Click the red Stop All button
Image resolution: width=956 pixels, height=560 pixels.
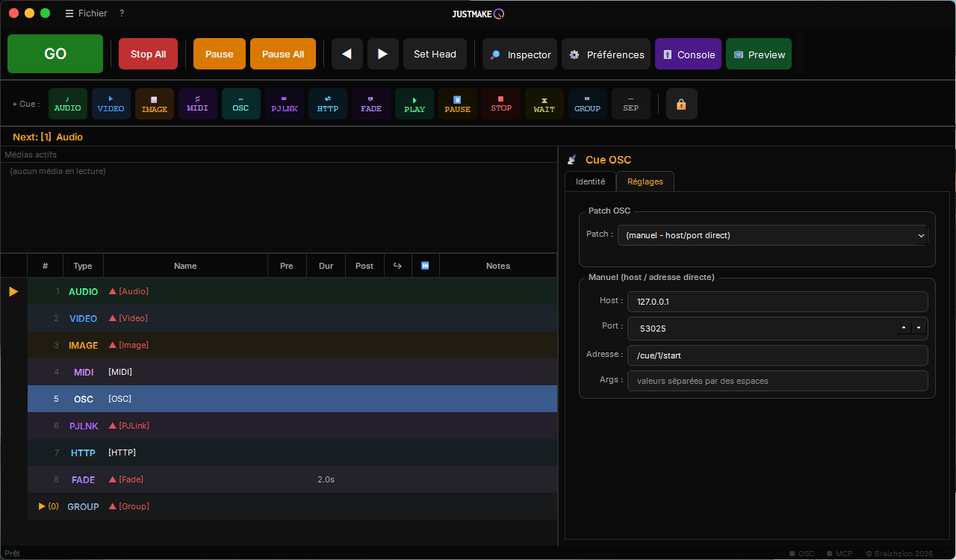[x=148, y=54]
